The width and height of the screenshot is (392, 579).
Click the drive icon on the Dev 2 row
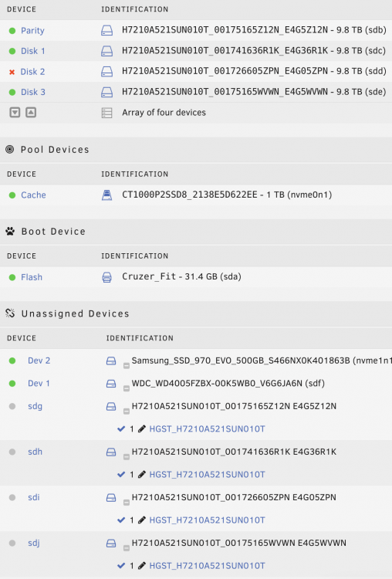pos(111,361)
